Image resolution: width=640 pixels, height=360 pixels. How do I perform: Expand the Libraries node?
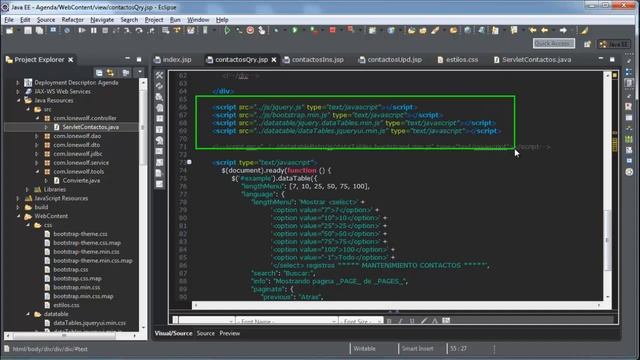(x=27, y=190)
